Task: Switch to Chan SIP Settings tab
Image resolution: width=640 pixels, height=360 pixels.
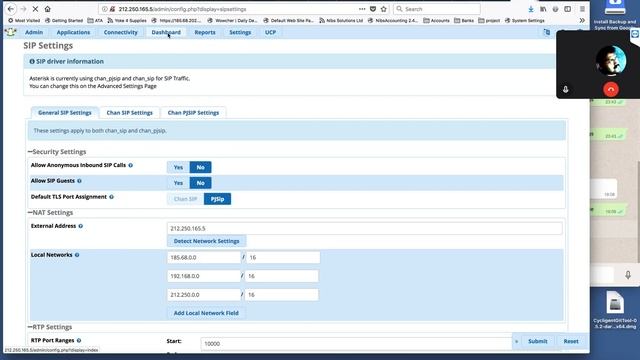Action: point(129,113)
